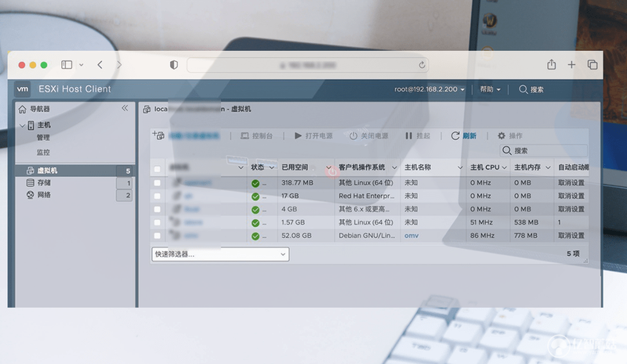Click the header 搜索 search

pos(531,89)
